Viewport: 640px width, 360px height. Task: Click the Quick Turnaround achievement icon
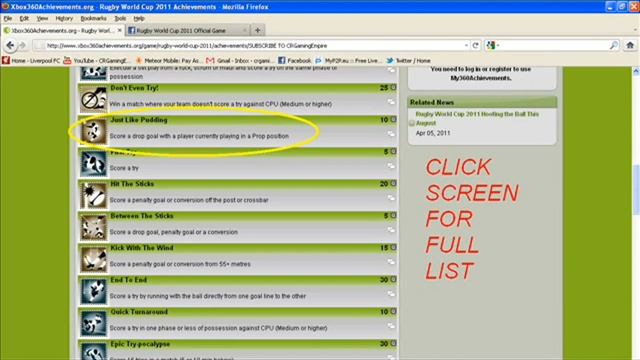point(93,323)
